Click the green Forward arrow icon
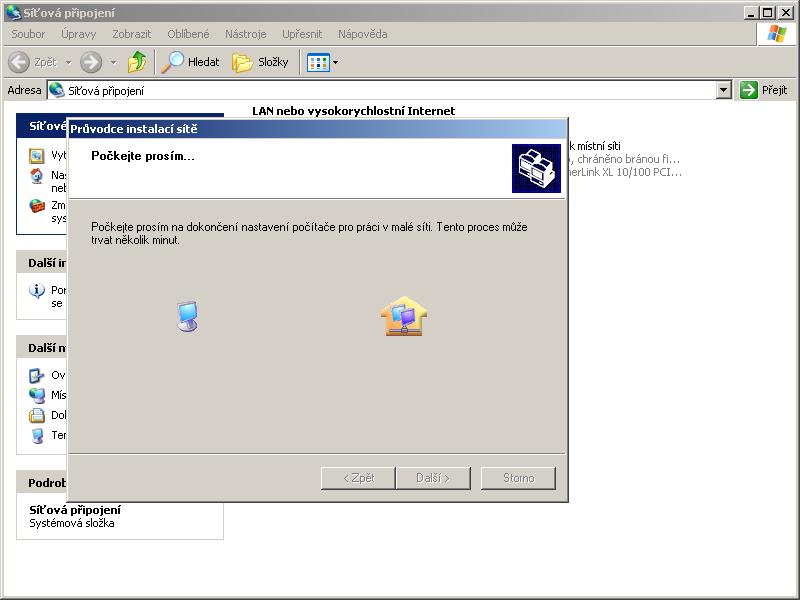The image size is (800, 600). [91, 62]
